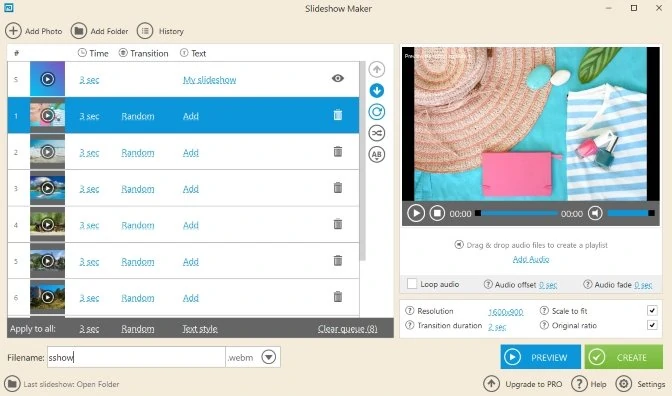Click the Add Audio link
The height and width of the screenshot is (396, 672).
[x=531, y=259]
